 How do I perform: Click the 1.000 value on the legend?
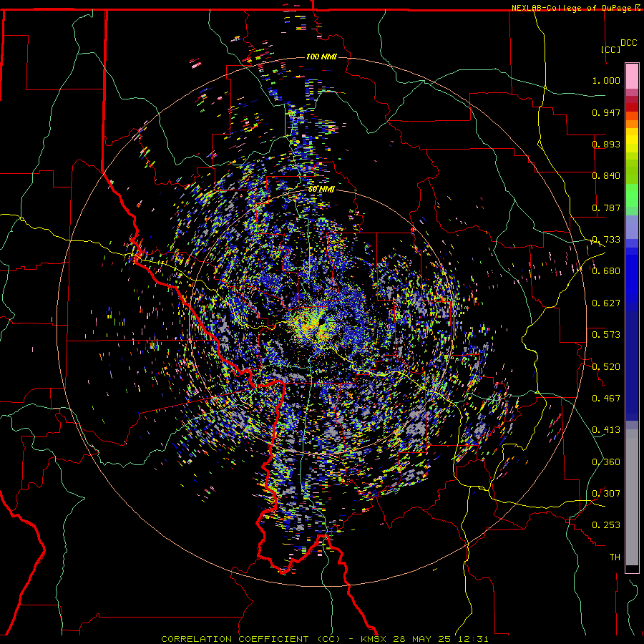[x=606, y=80]
